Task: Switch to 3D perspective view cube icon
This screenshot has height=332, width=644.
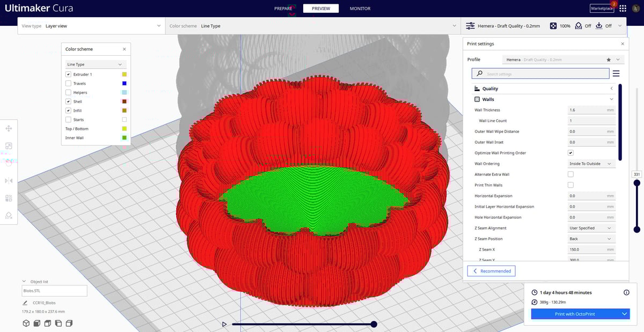Action: [26, 323]
